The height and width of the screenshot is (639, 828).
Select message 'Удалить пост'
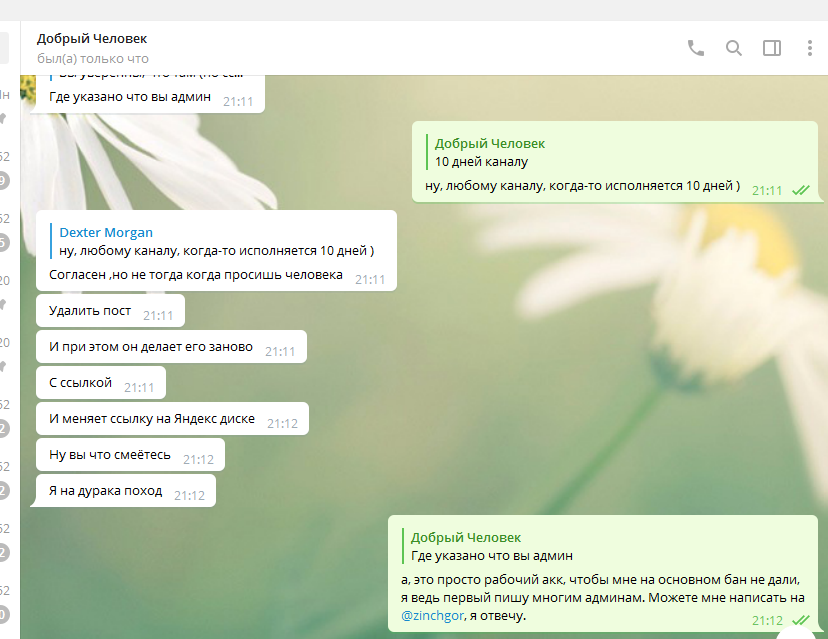[110, 311]
